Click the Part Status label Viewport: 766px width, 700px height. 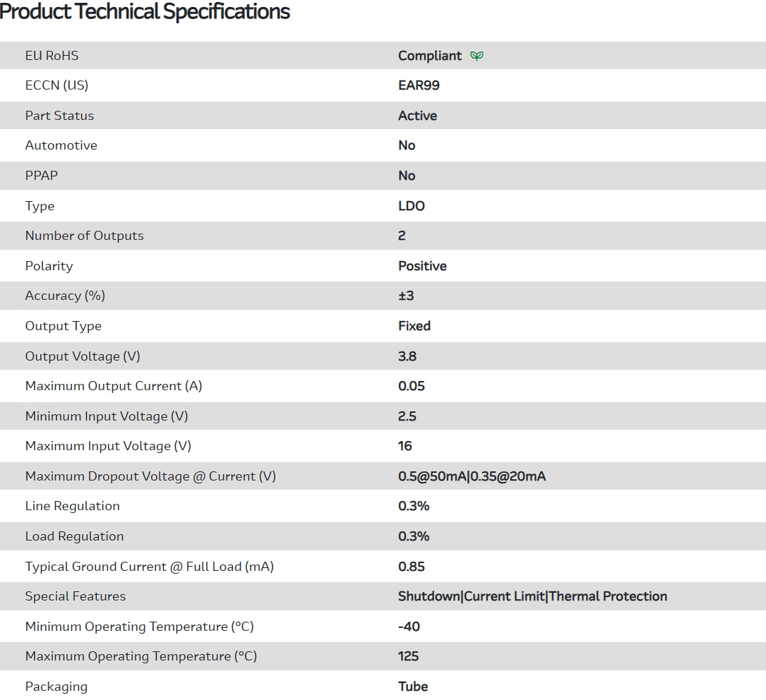pos(59,116)
